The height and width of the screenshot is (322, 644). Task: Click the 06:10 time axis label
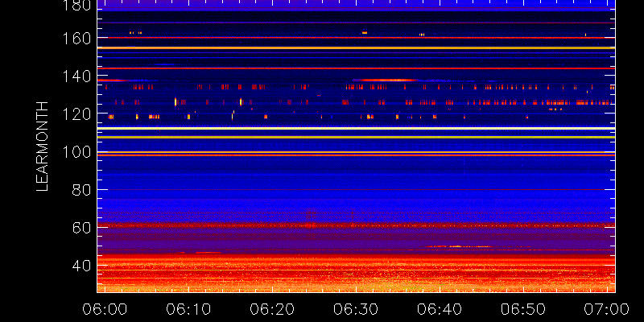coord(188,309)
